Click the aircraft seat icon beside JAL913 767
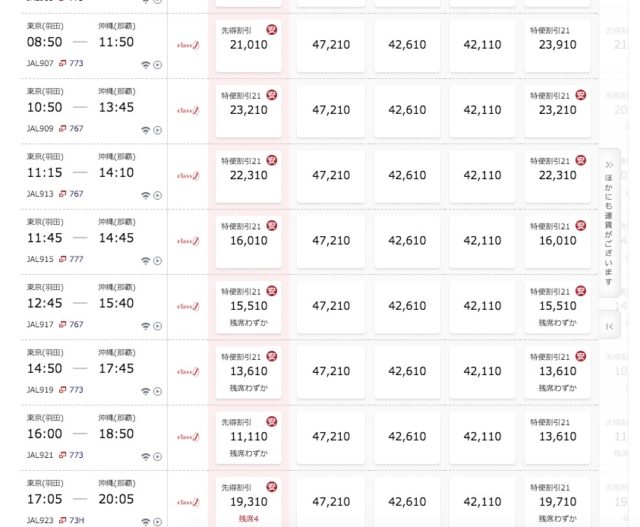 [x=62, y=194]
